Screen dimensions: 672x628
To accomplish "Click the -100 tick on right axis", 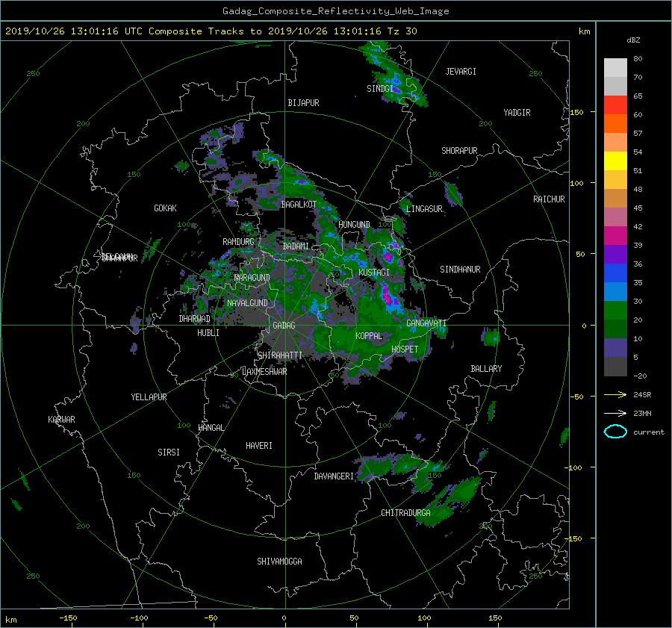I will (575, 467).
